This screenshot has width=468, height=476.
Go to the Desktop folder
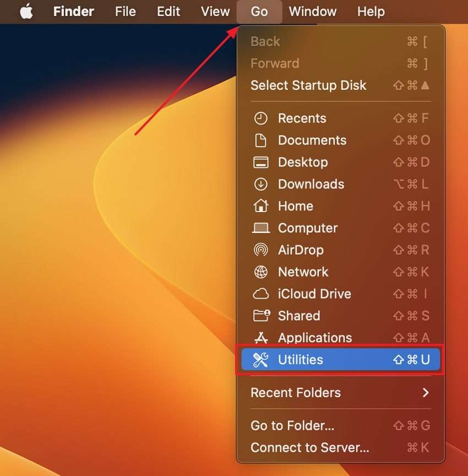coord(340,163)
